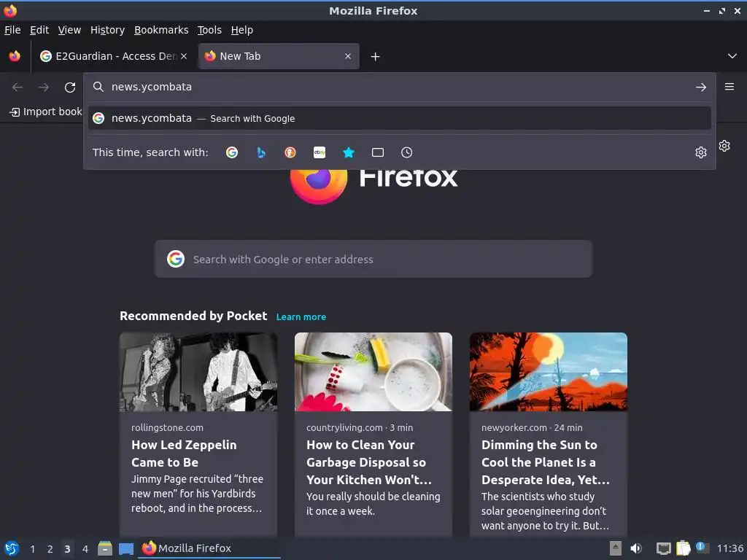The height and width of the screenshot is (560, 747).
Task: Click Dimming the Sun to Cool headline
Action: pyautogui.click(x=546, y=462)
